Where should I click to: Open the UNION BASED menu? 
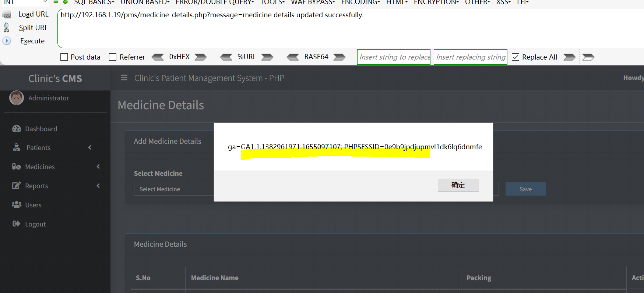(x=145, y=2)
